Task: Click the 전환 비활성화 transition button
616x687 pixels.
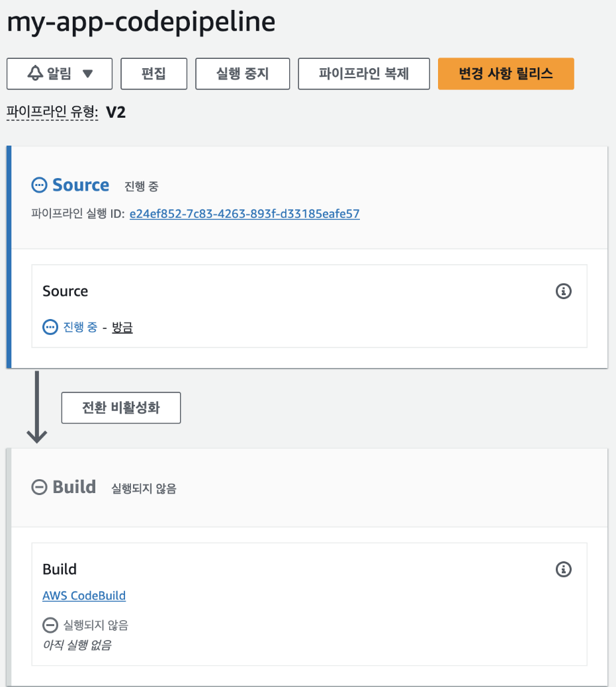Action: click(121, 408)
